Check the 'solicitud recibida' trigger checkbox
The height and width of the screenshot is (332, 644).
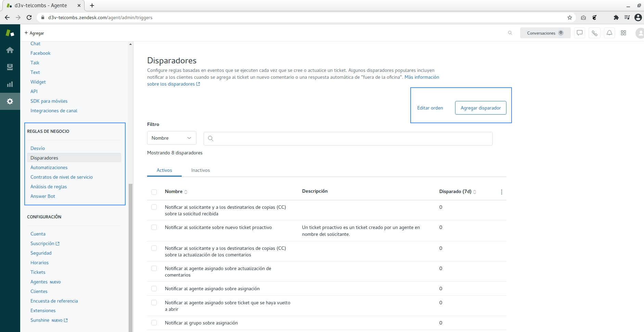click(x=154, y=207)
